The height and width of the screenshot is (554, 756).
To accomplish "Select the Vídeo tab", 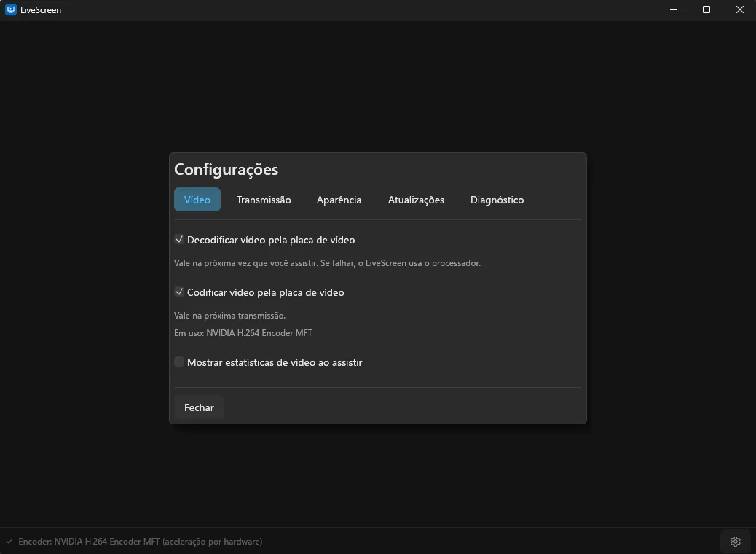I will click(197, 199).
